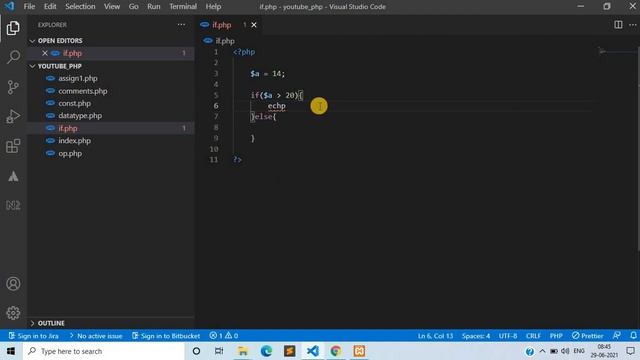Open the File menu
The width and height of the screenshot is (640, 360).
coord(29,7)
